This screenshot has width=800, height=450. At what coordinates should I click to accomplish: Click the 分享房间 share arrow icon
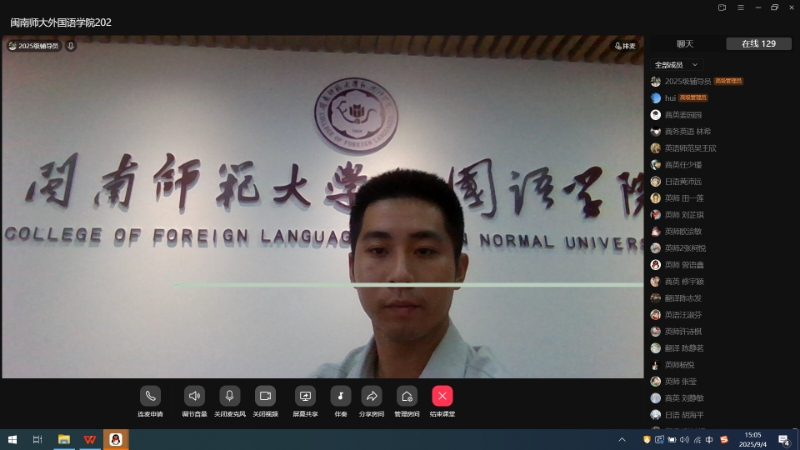[371, 396]
